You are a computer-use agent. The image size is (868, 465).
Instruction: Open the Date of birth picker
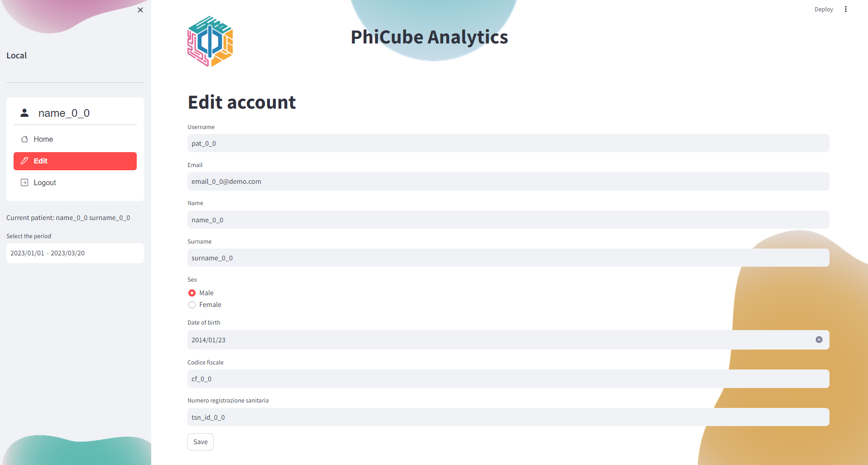(498, 340)
